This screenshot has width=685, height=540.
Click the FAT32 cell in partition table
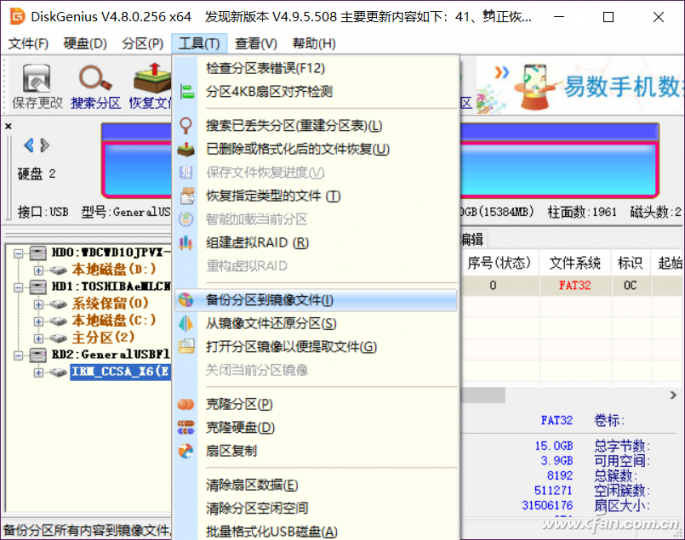pyautogui.click(x=575, y=286)
